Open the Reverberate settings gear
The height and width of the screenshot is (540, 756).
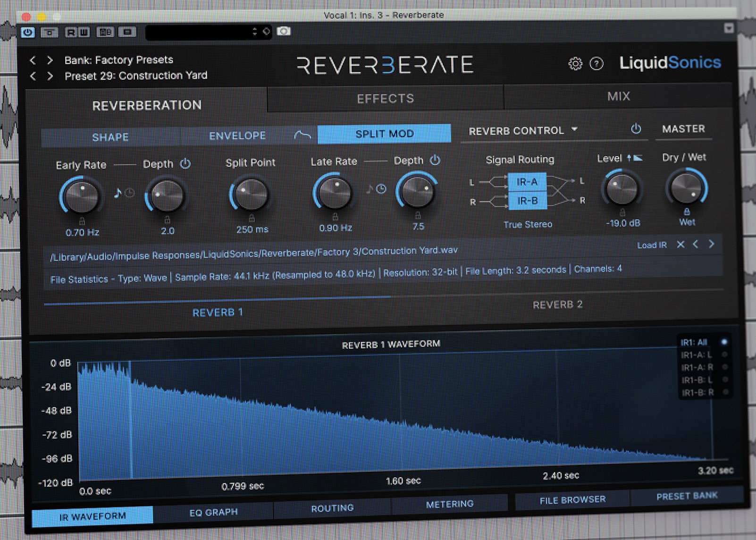pos(575,63)
